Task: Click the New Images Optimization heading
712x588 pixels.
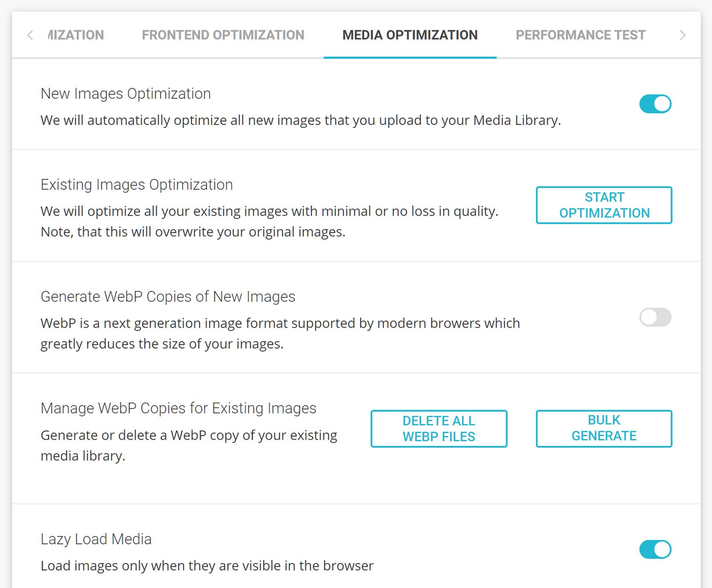Action: tap(125, 94)
